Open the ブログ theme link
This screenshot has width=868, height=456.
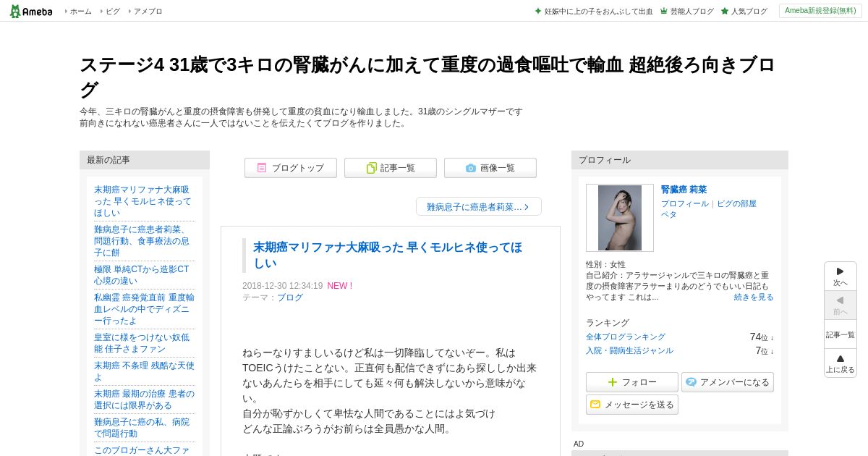pyautogui.click(x=290, y=297)
